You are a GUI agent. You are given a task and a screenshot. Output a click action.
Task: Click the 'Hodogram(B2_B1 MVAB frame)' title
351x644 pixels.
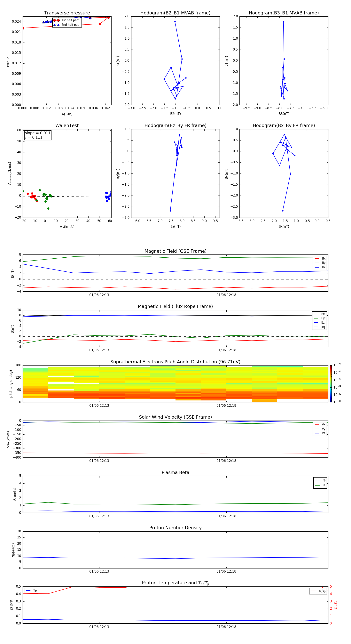coord(175,13)
